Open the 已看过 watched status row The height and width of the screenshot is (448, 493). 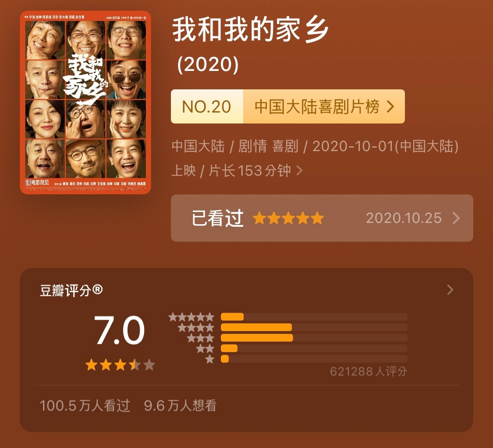(322, 218)
